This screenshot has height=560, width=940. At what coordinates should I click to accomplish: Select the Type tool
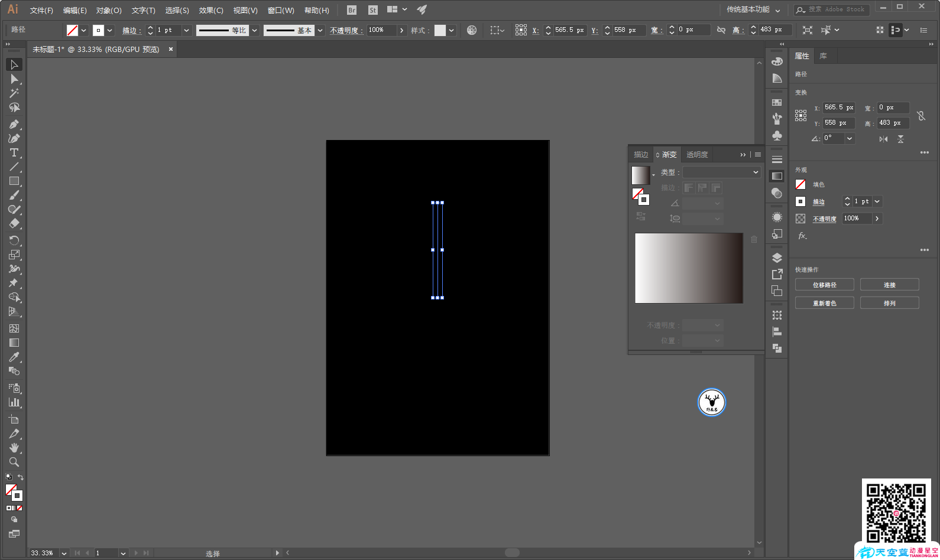[14, 152]
